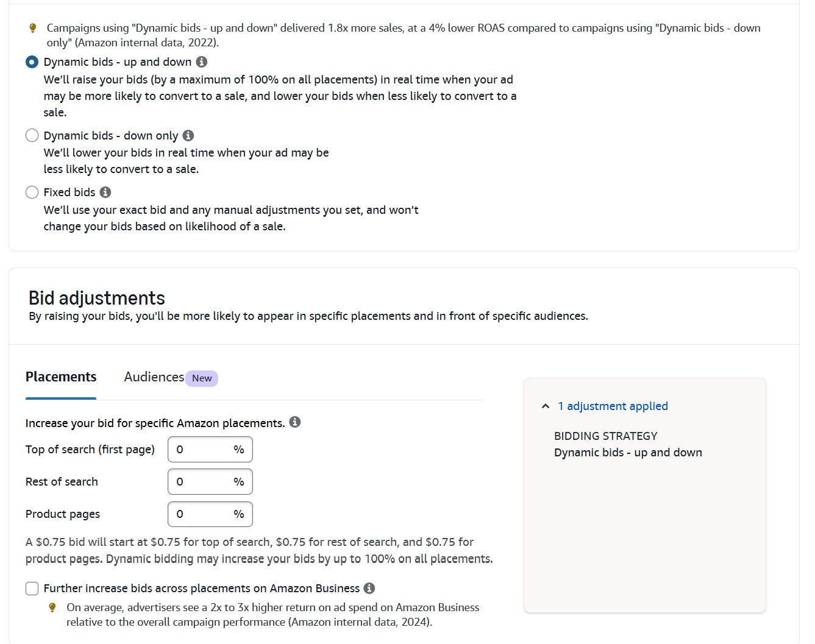Click the 1 adjustment applied link
Viewport: 815px width, 644px height.
pyautogui.click(x=613, y=406)
